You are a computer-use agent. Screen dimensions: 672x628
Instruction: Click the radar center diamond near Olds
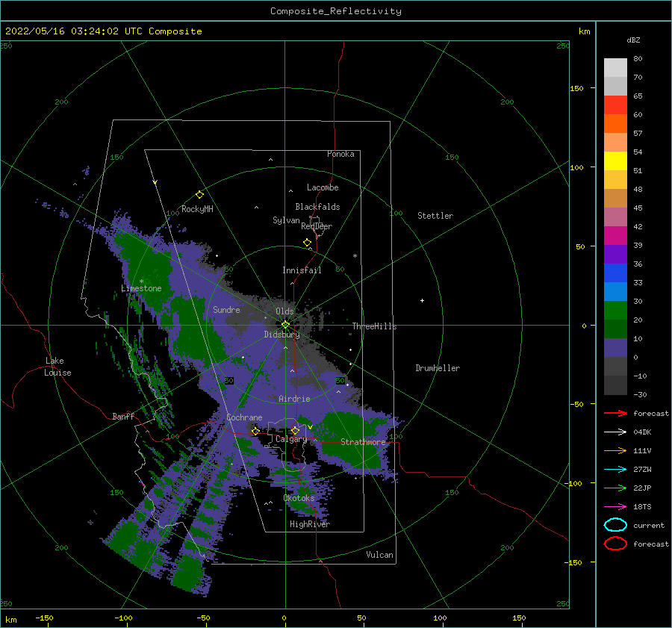[285, 325]
